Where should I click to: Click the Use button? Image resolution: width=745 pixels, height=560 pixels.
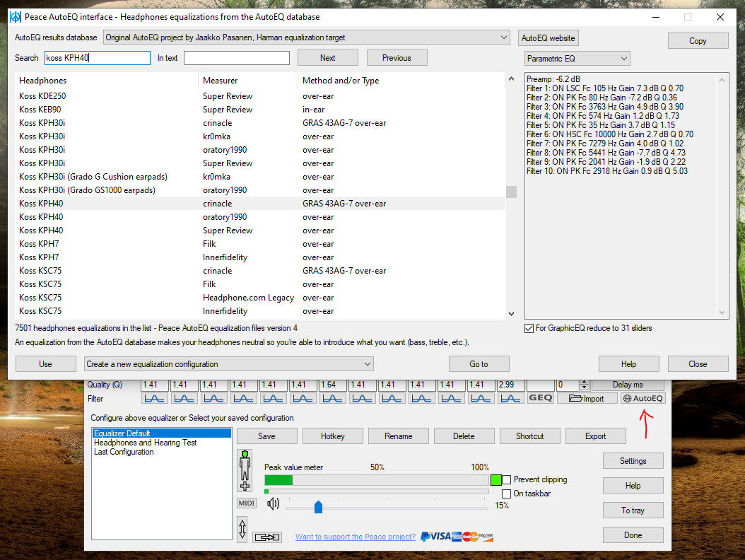click(x=46, y=364)
